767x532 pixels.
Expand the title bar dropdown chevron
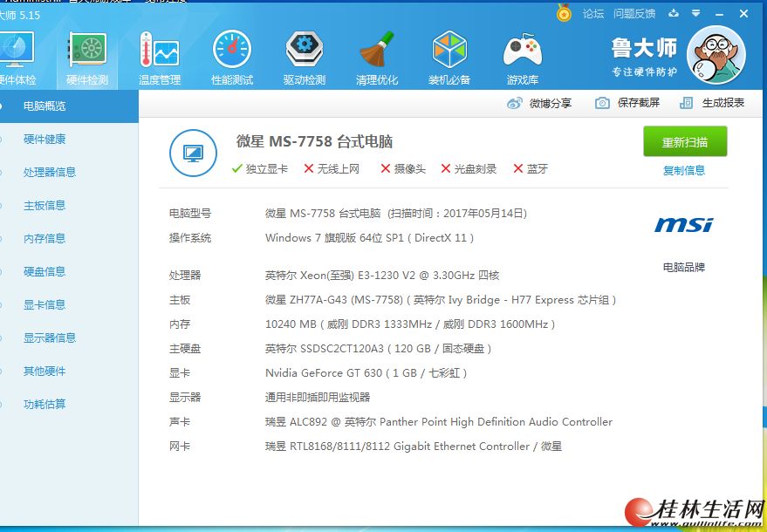[695, 13]
